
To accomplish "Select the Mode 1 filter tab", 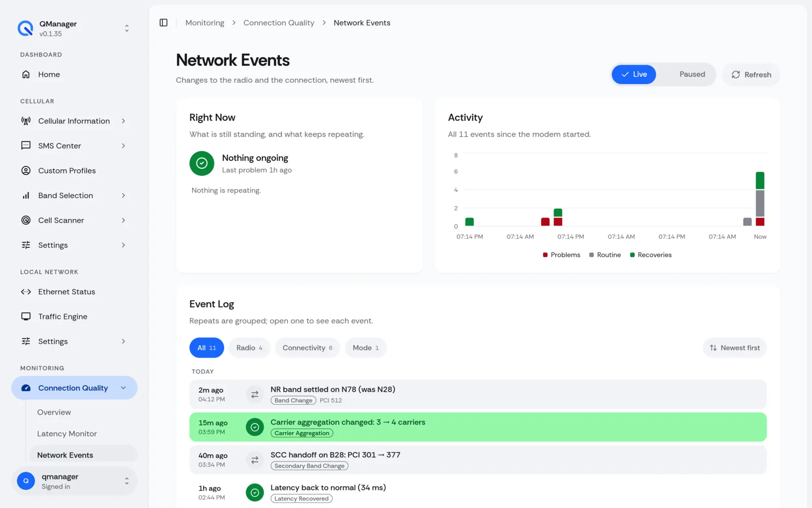I will coord(365,348).
